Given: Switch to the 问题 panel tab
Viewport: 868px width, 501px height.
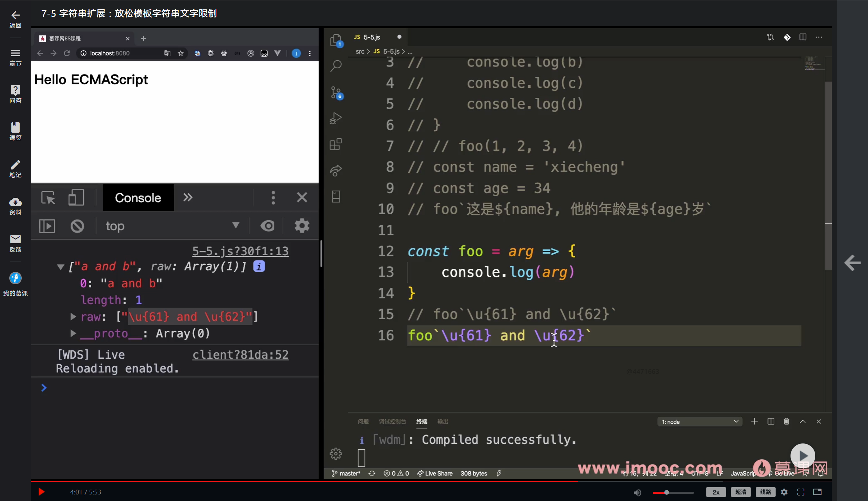Looking at the screenshot, I should pos(363,422).
